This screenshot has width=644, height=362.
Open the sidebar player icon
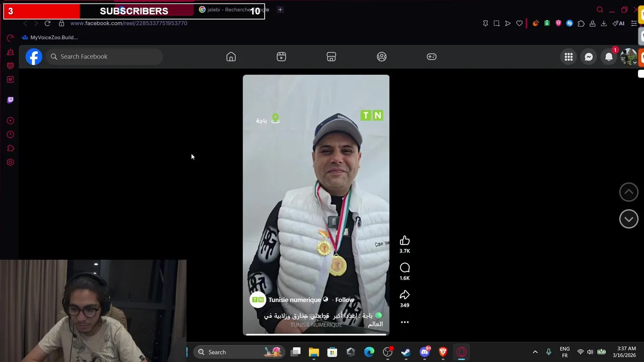coord(10,121)
